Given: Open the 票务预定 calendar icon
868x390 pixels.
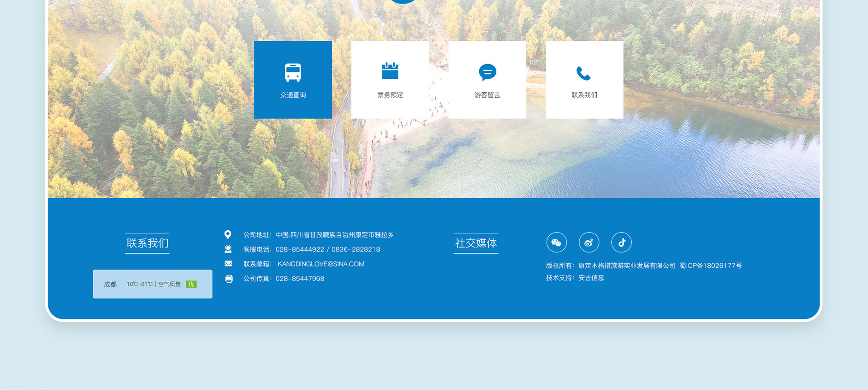Looking at the screenshot, I should [390, 71].
